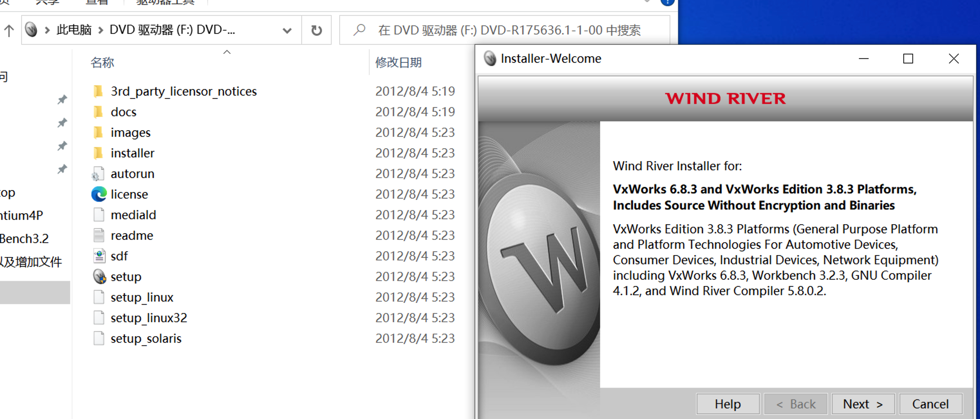
Task: Click the Wind River logo banner
Action: (x=725, y=98)
